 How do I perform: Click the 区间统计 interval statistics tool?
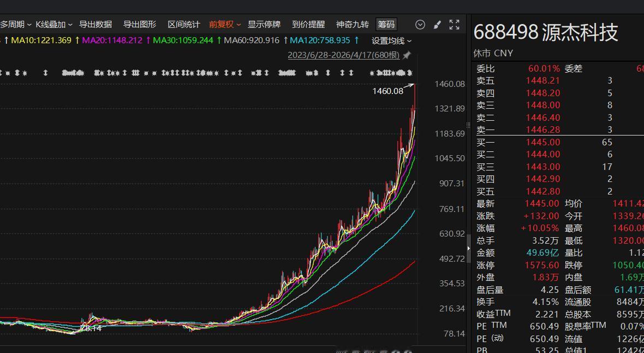coord(184,24)
